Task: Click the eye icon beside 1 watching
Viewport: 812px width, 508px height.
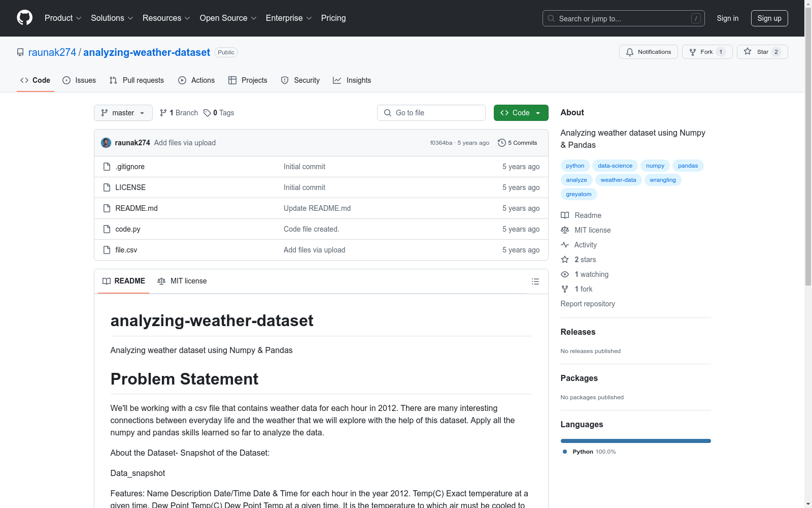Action: pyautogui.click(x=565, y=274)
